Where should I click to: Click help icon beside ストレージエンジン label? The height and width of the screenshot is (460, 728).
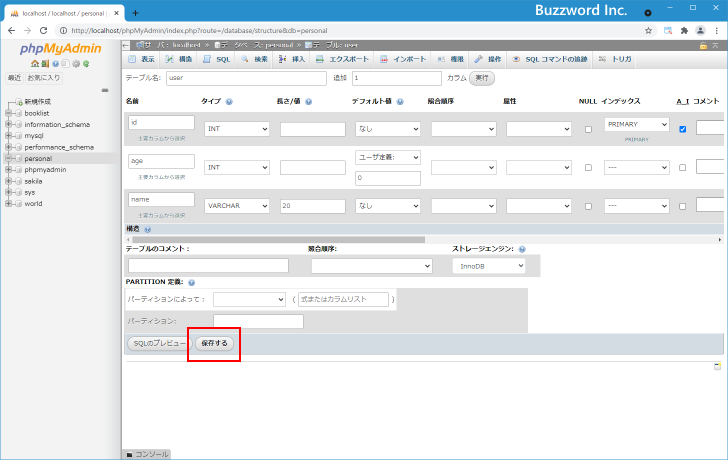pyautogui.click(x=522, y=249)
